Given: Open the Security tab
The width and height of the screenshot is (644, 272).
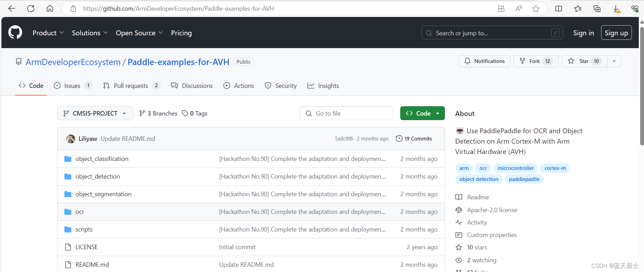Looking at the screenshot, I should 280,85.
